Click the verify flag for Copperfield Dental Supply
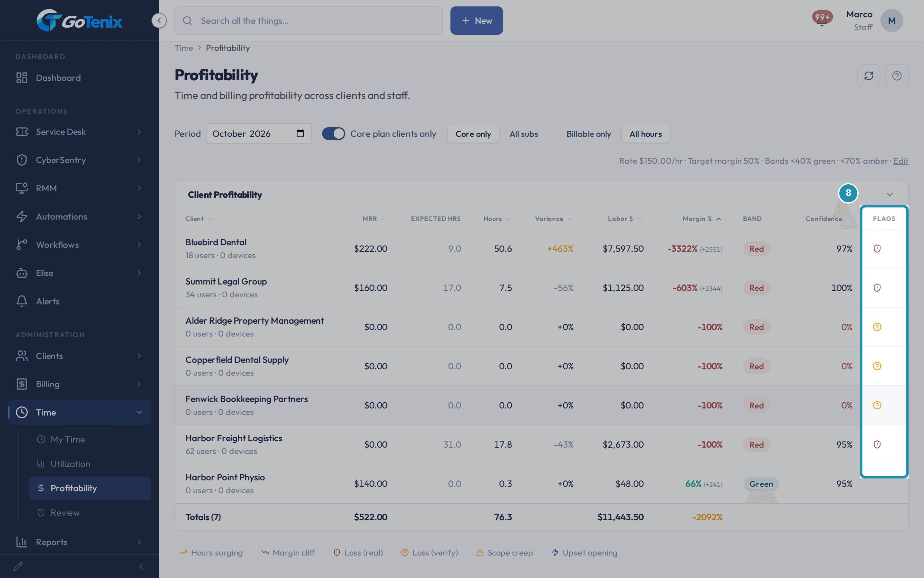The height and width of the screenshot is (578, 924). click(x=877, y=366)
